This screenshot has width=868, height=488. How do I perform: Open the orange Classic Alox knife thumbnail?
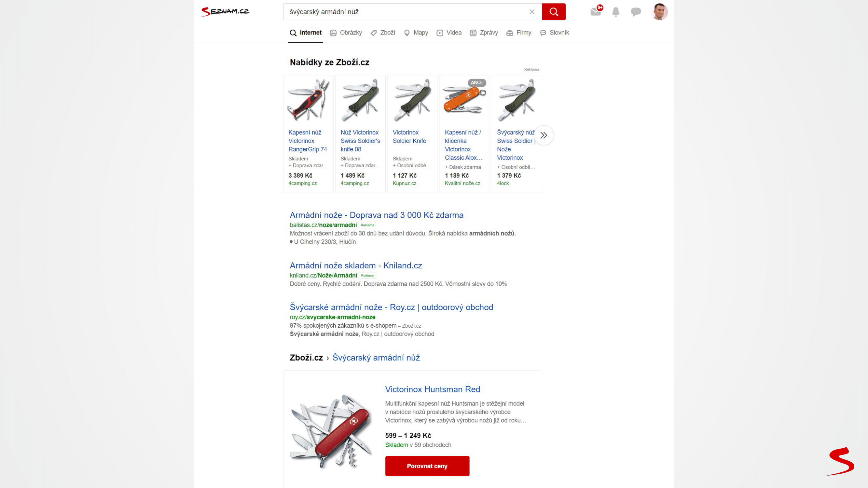pos(464,100)
